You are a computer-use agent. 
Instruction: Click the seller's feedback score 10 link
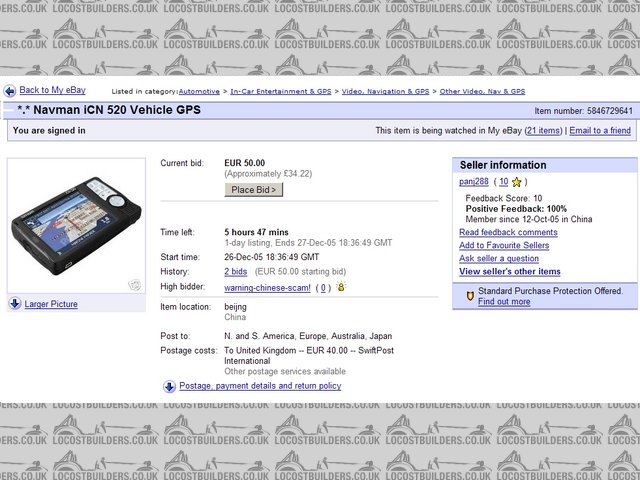(504, 182)
